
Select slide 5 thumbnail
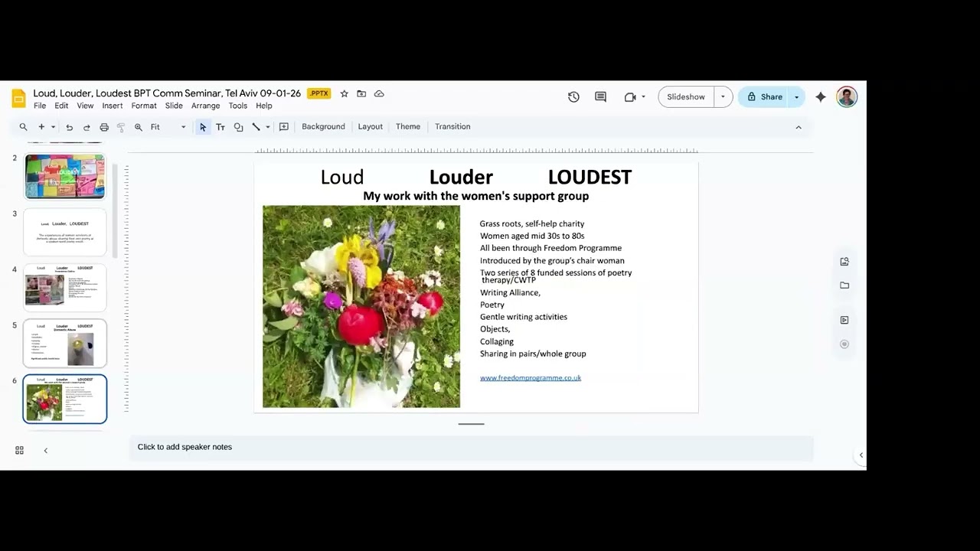pos(65,344)
